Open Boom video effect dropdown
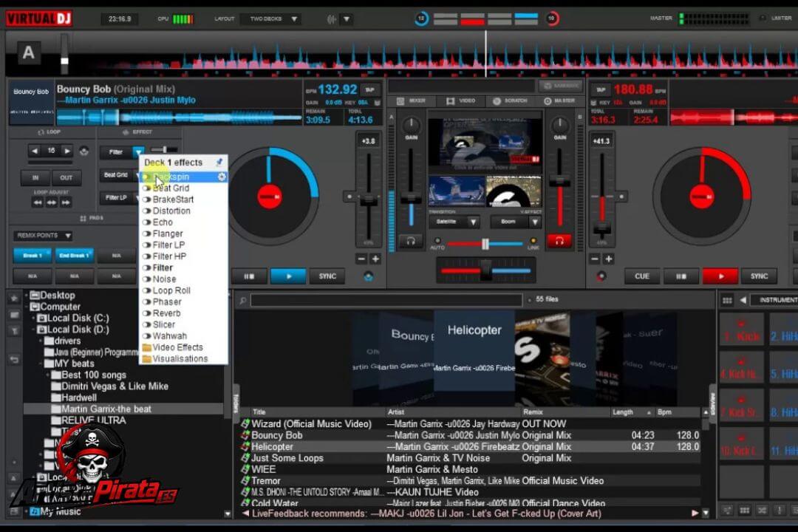The width and height of the screenshot is (798, 532). (x=535, y=222)
